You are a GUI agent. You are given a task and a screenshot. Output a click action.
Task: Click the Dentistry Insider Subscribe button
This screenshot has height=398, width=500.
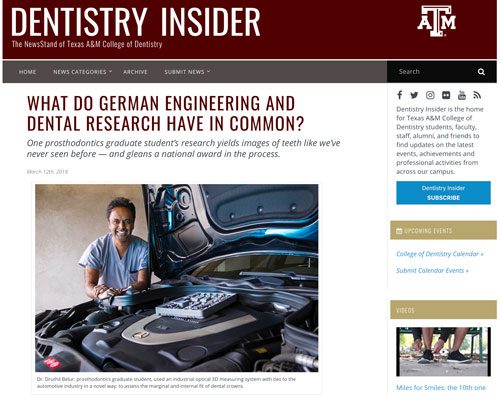pos(443,193)
